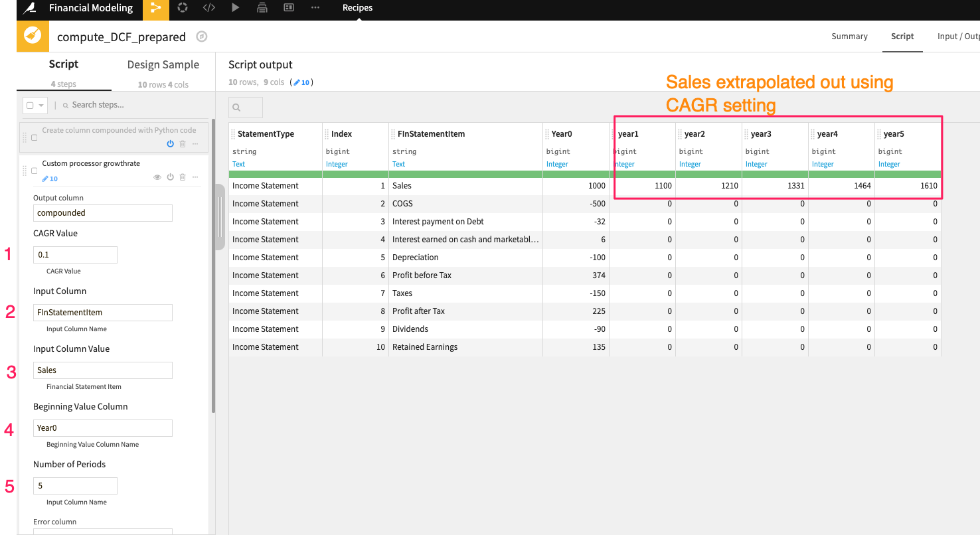This screenshot has height=535, width=980.
Task: Grab drag handle of FInStatementItem column
Action: [x=393, y=134]
